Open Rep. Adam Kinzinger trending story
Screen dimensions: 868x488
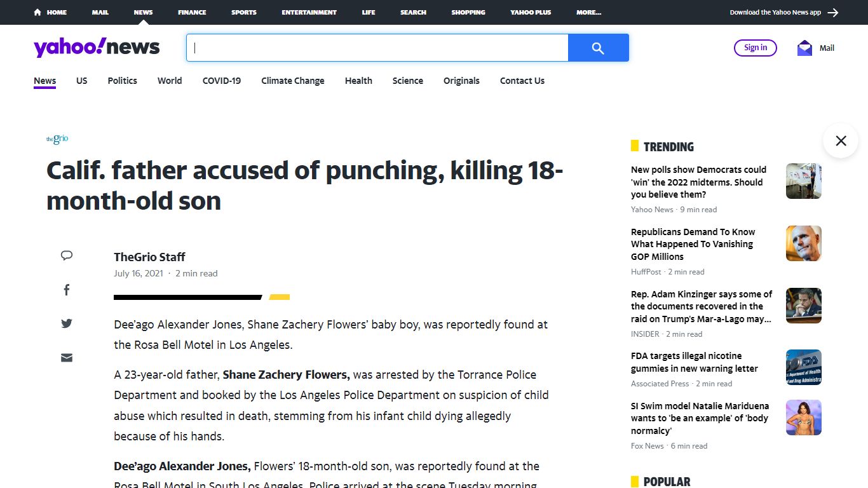tap(702, 306)
